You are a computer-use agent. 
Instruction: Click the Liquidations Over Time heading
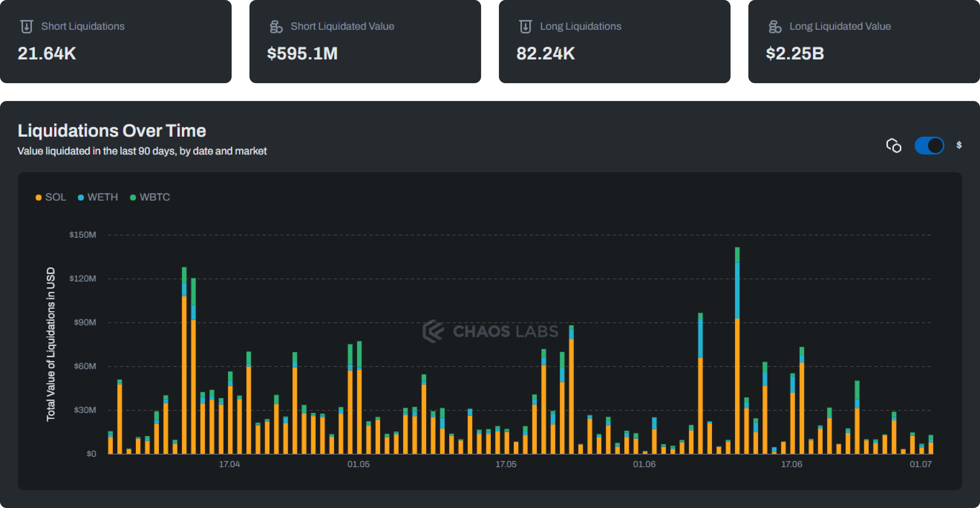[x=112, y=131]
